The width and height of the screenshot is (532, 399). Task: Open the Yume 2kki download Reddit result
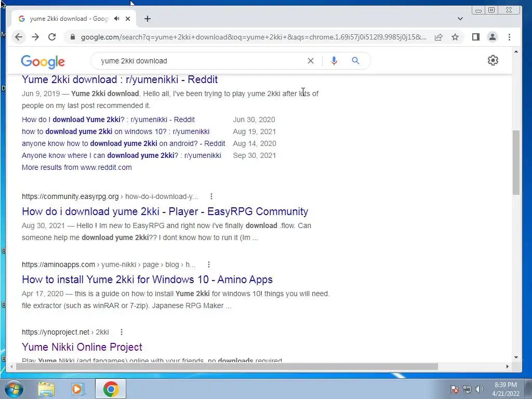coord(120,79)
